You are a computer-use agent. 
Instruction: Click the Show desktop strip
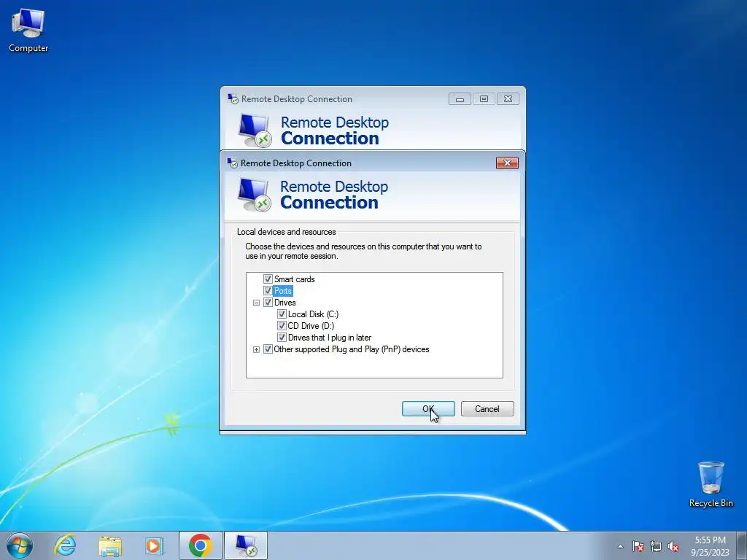[x=741, y=545]
